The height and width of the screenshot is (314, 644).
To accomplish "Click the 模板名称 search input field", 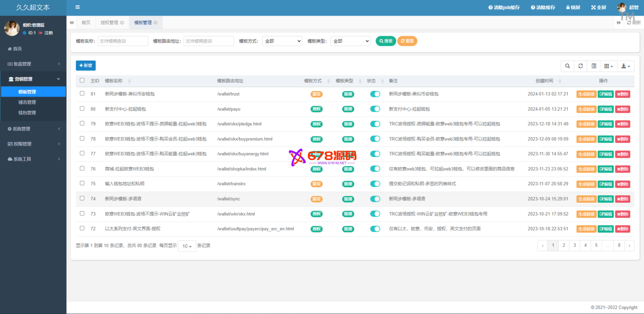I will [123, 41].
